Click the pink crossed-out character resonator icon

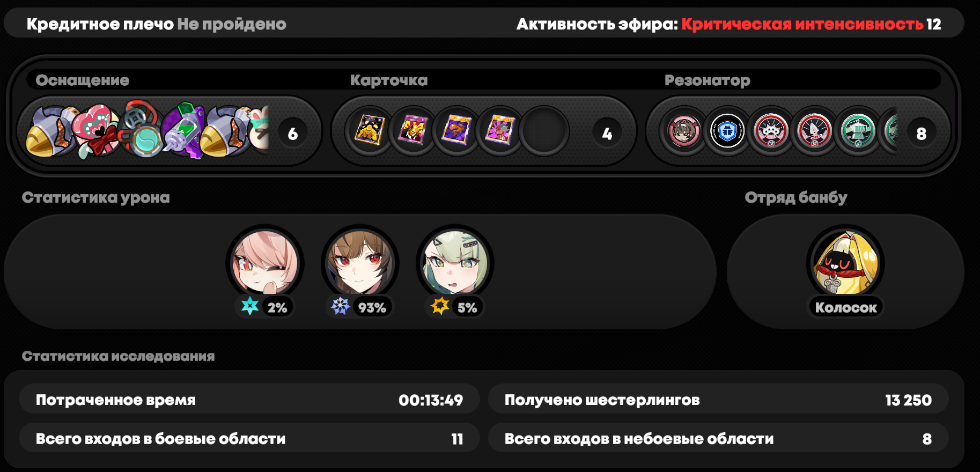click(684, 131)
